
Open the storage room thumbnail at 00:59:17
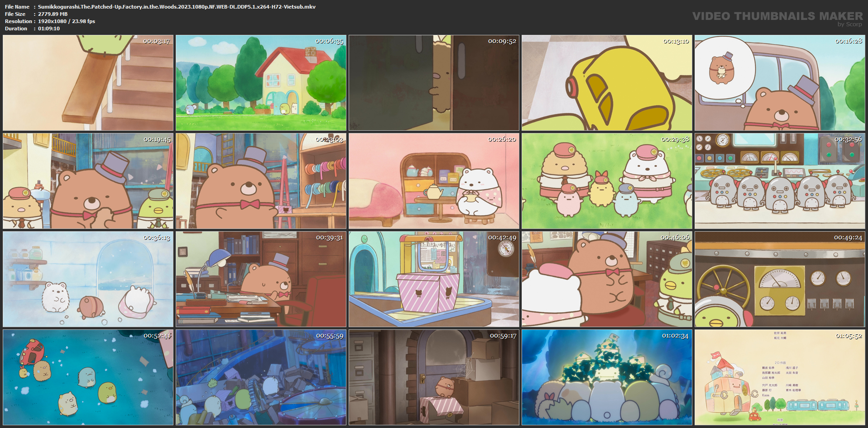(x=434, y=377)
